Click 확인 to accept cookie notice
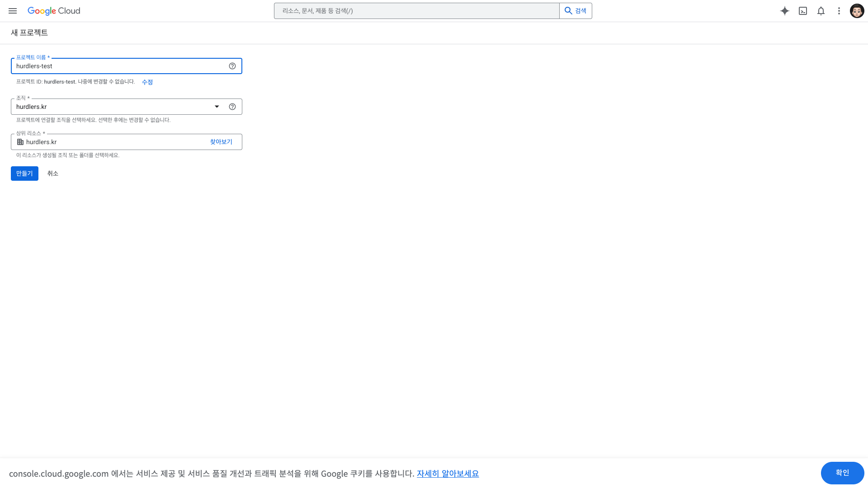Viewport: 868px width, 488px height. [x=842, y=473]
